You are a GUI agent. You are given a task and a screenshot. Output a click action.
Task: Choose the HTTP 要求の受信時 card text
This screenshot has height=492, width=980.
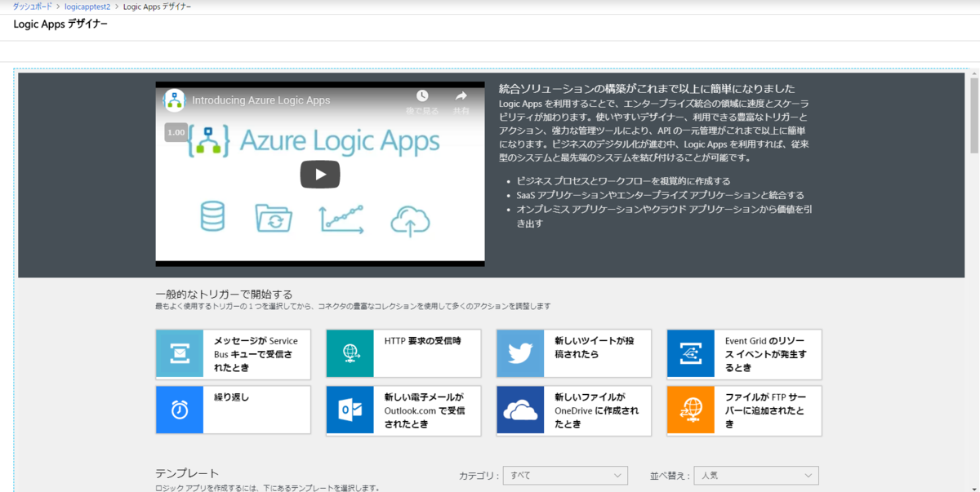coord(422,340)
